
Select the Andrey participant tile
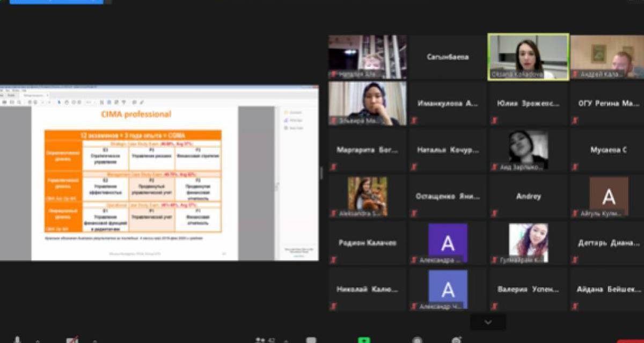pyautogui.click(x=528, y=197)
